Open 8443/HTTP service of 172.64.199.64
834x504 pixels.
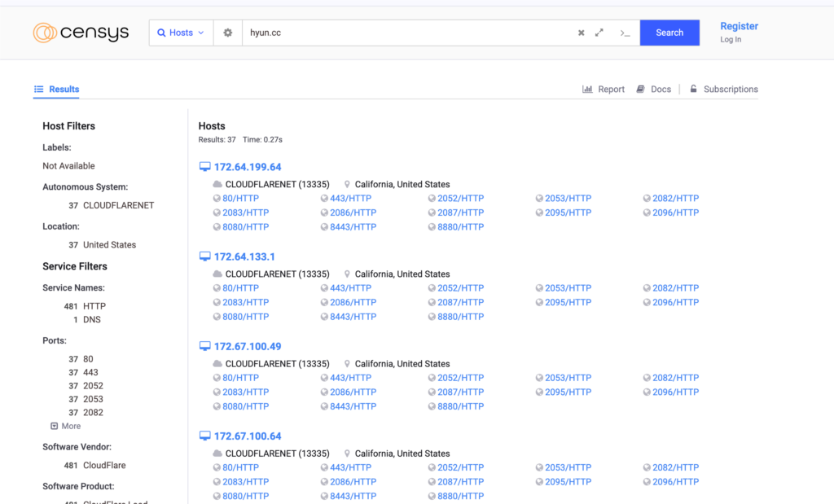click(x=353, y=227)
